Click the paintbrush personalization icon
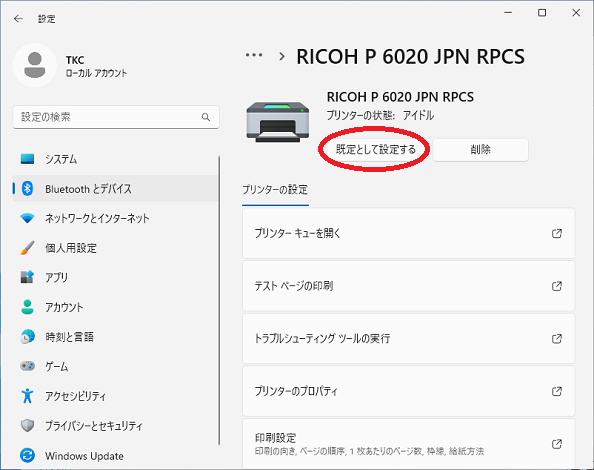The image size is (594, 470). (27, 248)
